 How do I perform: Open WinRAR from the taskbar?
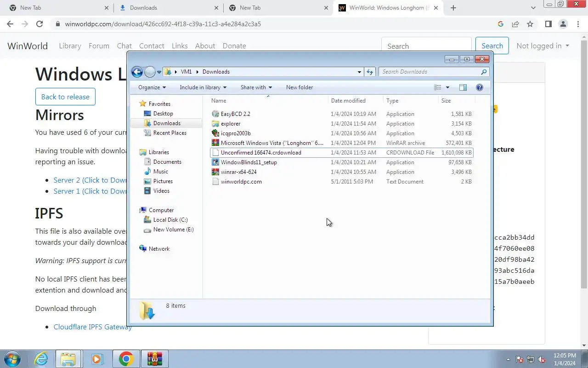(155, 359)
